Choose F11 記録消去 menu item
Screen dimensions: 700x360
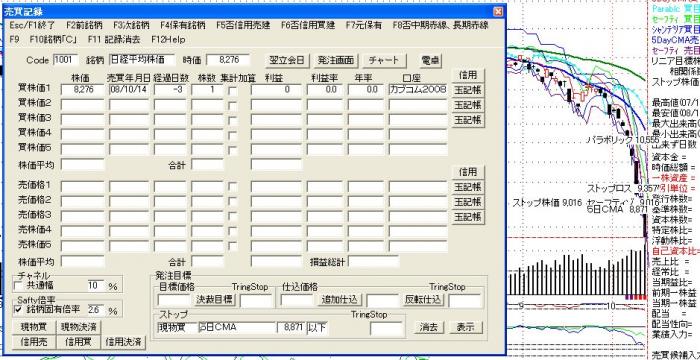coord(114,39)
